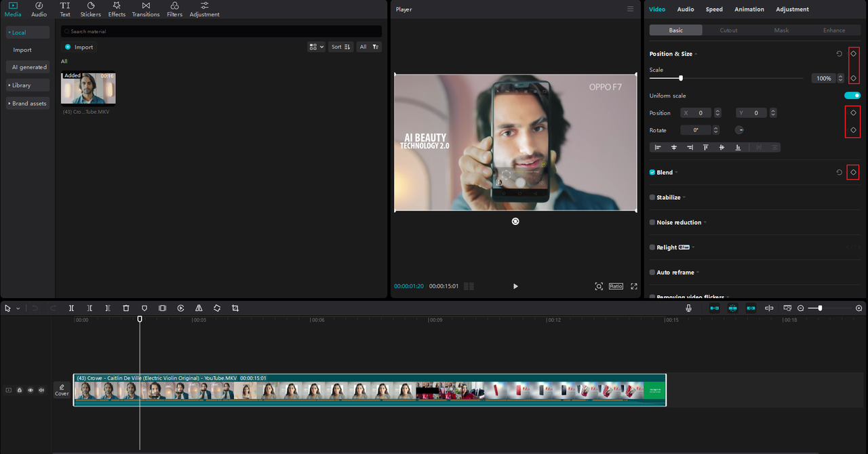This screenshot has width=868, height=454.
Task: Open the Stickers panel
Action: [90, 9]
